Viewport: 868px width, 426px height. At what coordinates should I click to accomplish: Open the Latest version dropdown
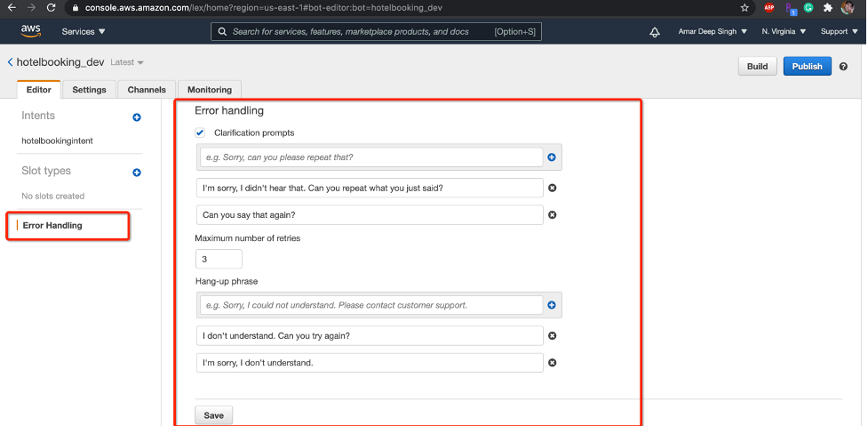tap(127, 63)
